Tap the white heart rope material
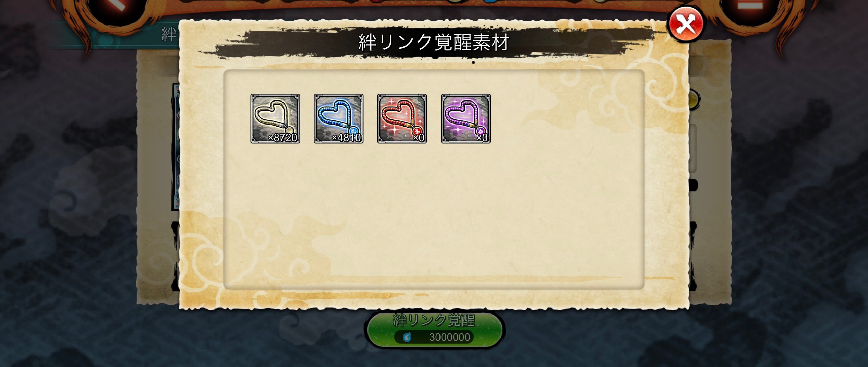The height and width of the screenshot is (367, 868). pos(275,118)
